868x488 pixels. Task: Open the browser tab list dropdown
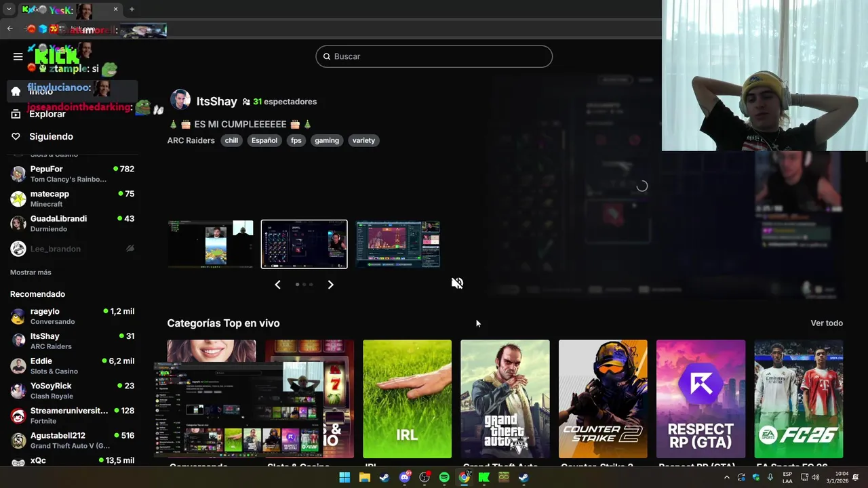tap(9, 9)
